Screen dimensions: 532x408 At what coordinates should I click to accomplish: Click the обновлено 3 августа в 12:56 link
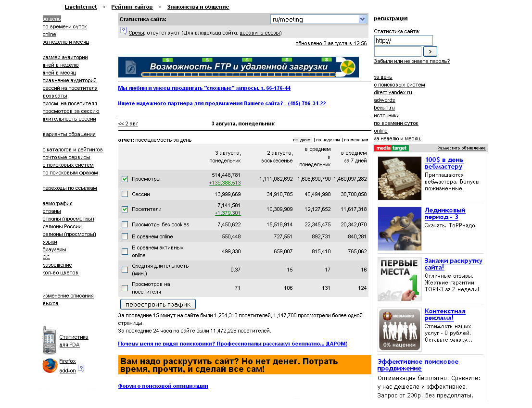tap(331, 43)
